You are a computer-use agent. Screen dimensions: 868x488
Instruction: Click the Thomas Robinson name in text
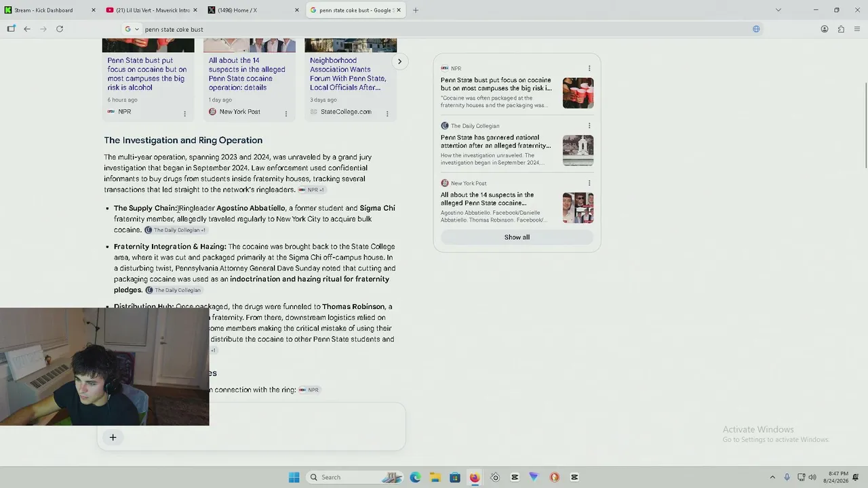(353, 307)
